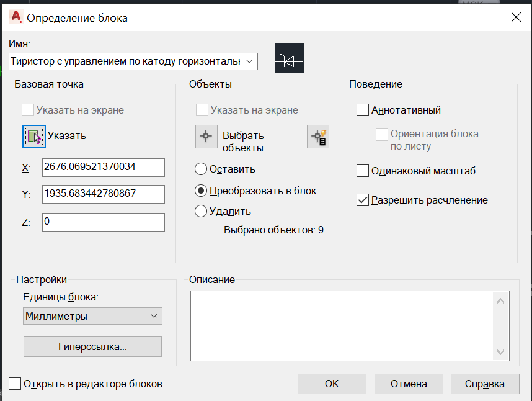
Task: Click the description scrollbar down arrow
Action: click(x=500, y=352)
